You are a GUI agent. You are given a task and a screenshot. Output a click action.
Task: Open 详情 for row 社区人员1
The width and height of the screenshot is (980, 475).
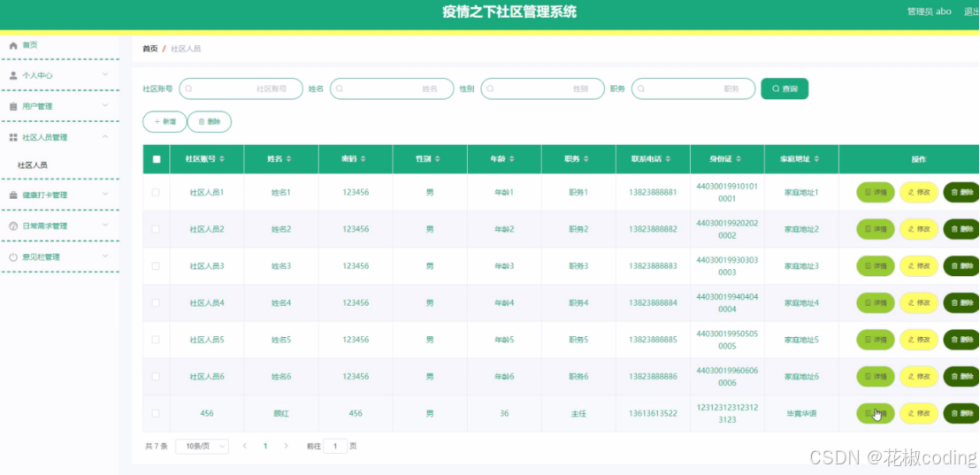pyautogui.click(x=875, y=193)
